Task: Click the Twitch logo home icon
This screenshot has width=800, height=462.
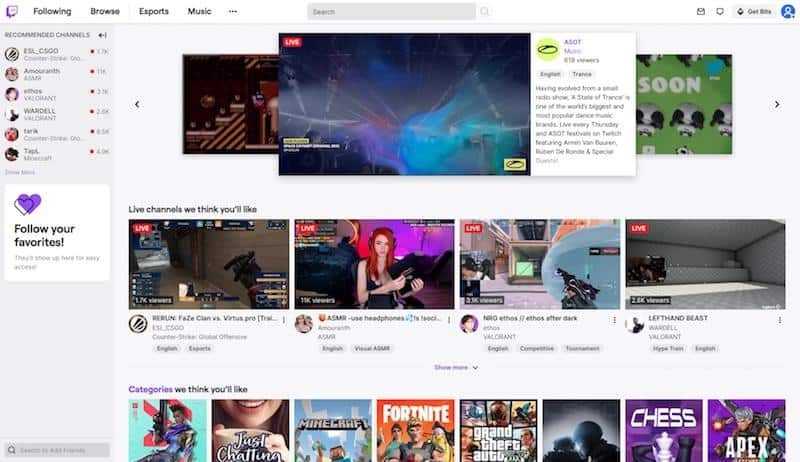Action: [x=12, y=11]
